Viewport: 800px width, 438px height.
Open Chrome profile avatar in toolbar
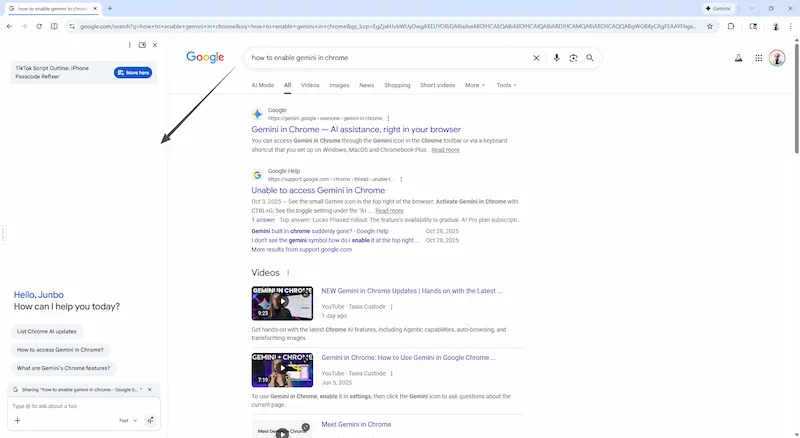[776, 26]
